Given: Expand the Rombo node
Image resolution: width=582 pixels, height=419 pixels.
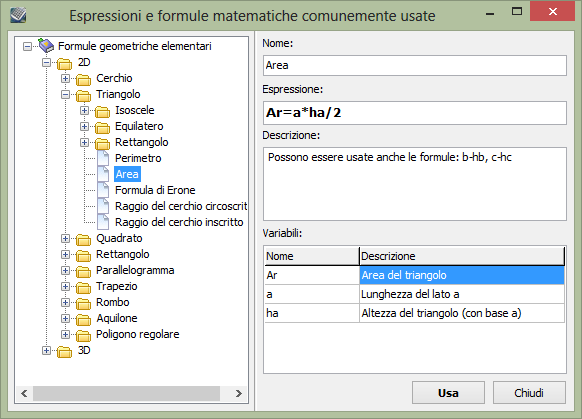Looking at the screenshot, I should point(65,302).
